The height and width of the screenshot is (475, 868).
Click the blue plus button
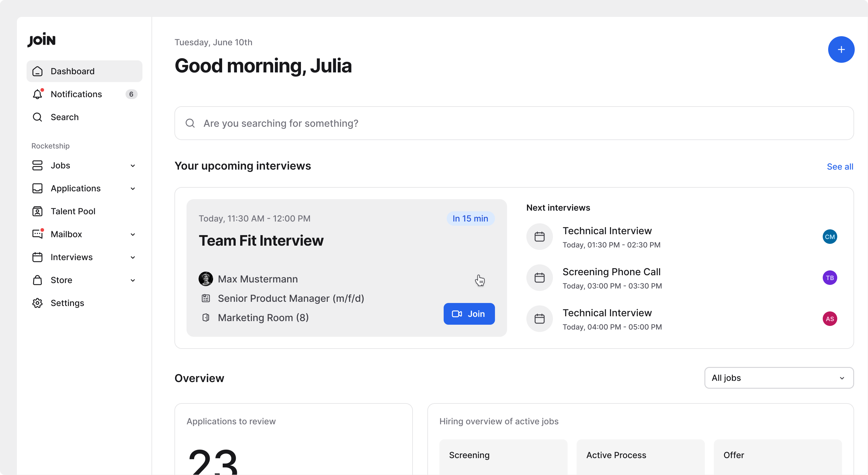[841, 49]
